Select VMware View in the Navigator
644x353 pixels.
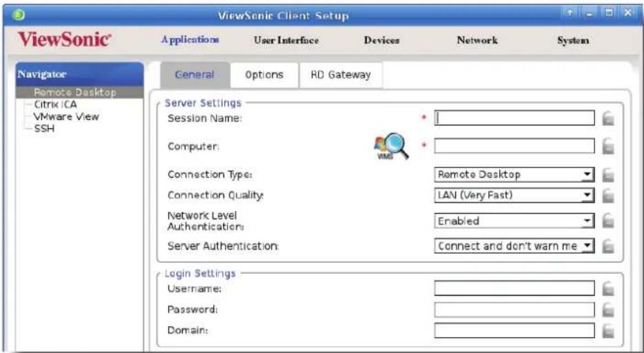click(66, 117)
